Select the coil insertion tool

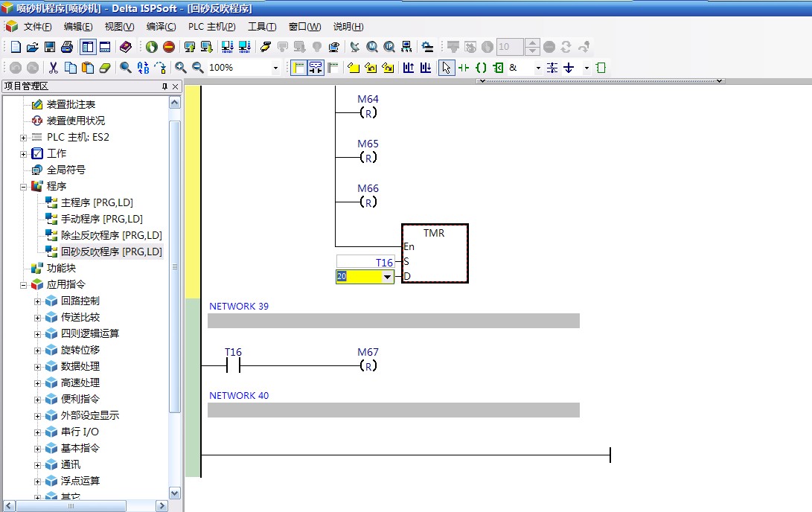pos(481,68)
